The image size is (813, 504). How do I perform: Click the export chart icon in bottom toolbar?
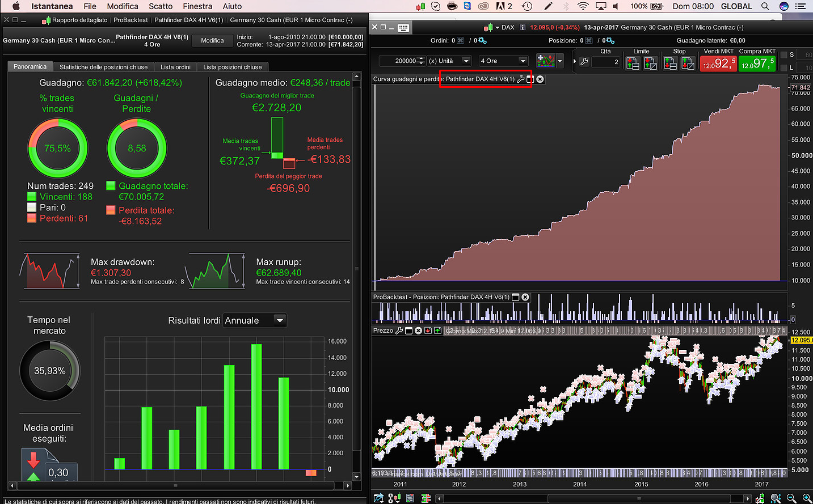(x=378, y=498)
